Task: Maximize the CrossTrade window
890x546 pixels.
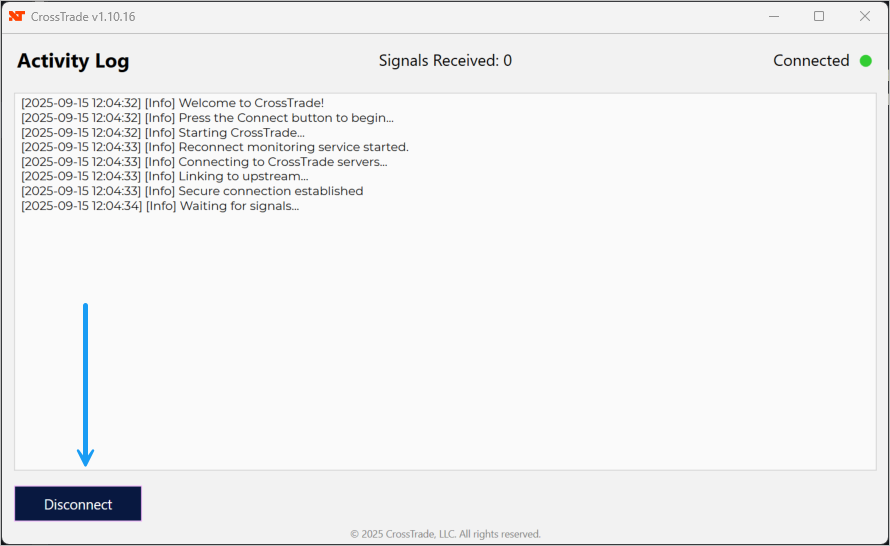Action: (819, 16)
